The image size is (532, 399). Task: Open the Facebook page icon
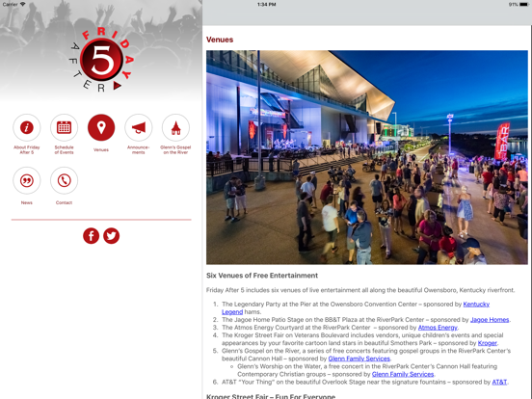coord(91,236)
